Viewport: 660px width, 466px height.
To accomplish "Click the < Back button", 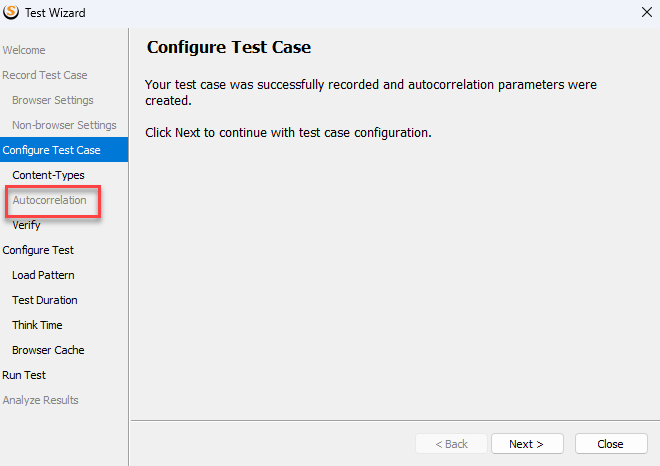I will (451, 444).
